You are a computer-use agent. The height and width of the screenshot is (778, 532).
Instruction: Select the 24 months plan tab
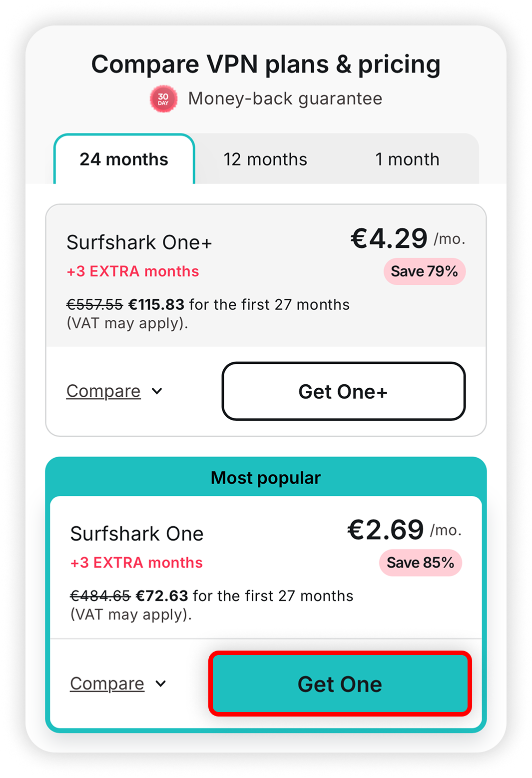pos(124,159)
